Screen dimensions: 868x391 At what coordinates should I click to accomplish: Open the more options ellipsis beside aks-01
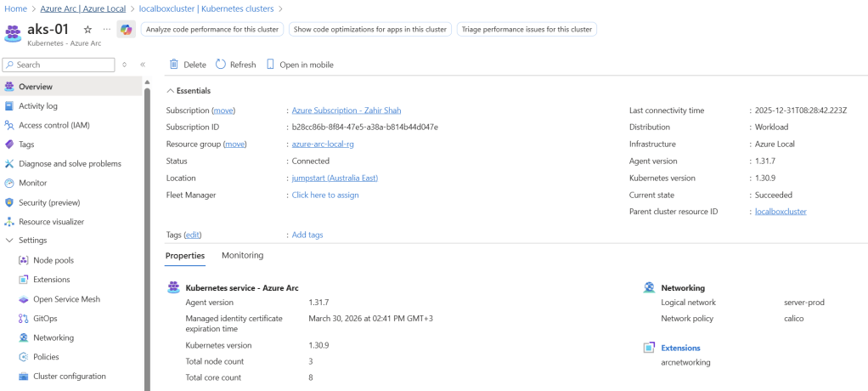coord(106,29)
